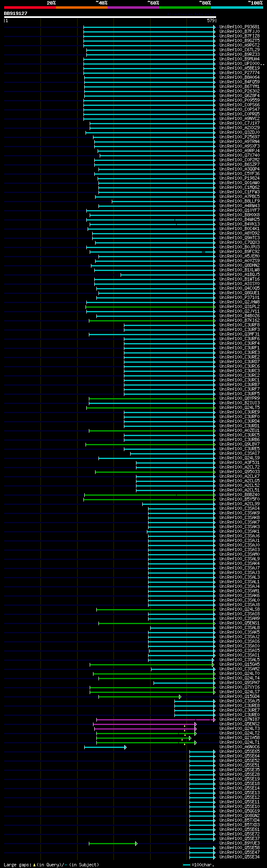Select hit label UniRef100_A6N0C6
The height and width of the screenshot is (868, 267).
239,747
